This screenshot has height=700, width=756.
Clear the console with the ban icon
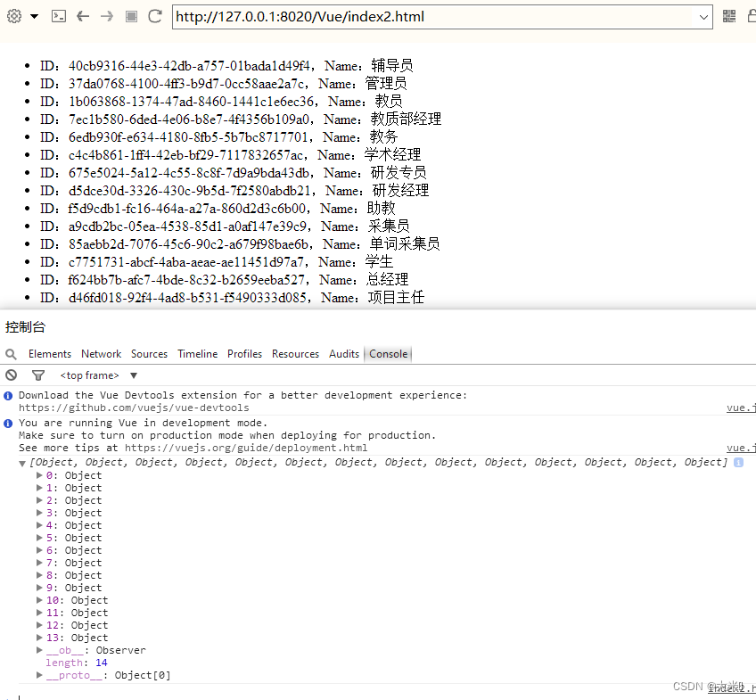pyautogui.click(x=11, y=375)
